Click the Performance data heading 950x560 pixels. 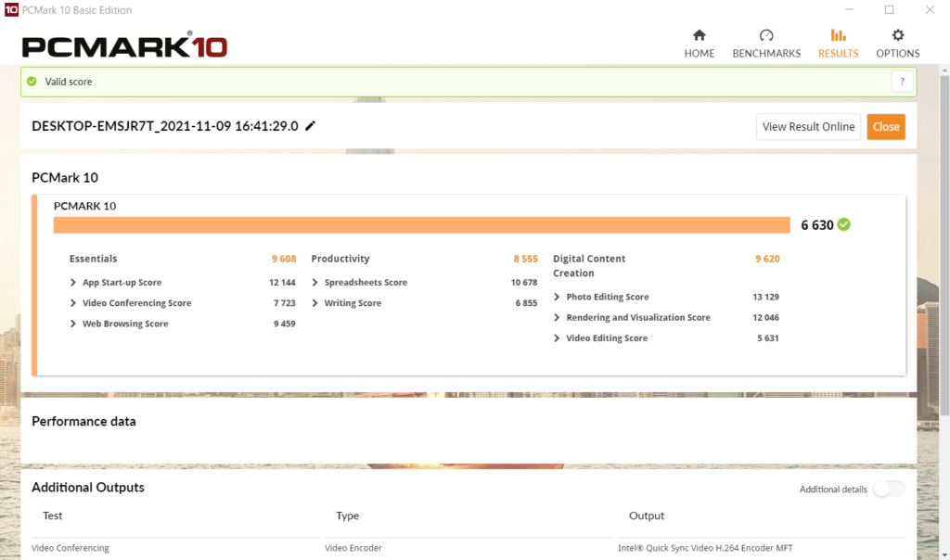click(x=83, y=421)
